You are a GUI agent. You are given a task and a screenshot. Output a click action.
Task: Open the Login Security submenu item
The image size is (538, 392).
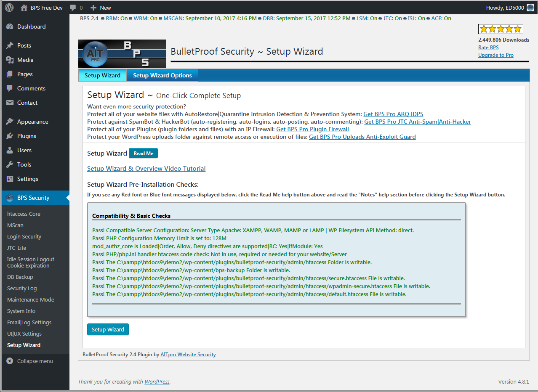coord(24,236)
